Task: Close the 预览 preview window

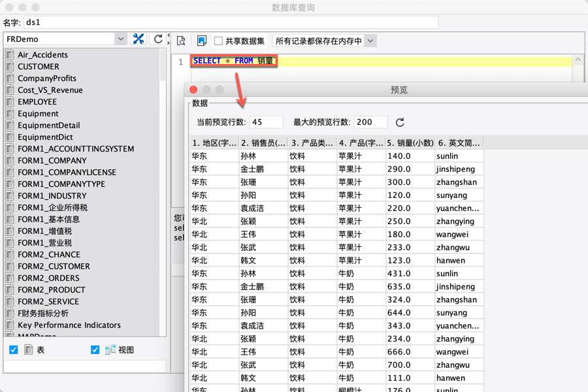Action: point(193,90)
